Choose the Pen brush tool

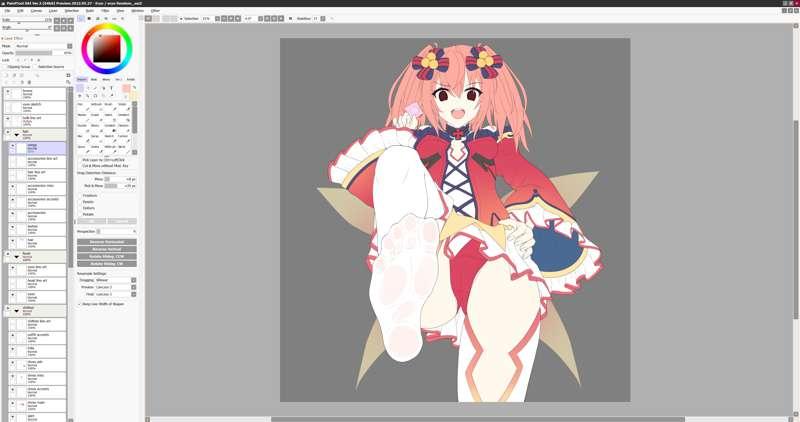pyautogui.click(x=83, y=107)
